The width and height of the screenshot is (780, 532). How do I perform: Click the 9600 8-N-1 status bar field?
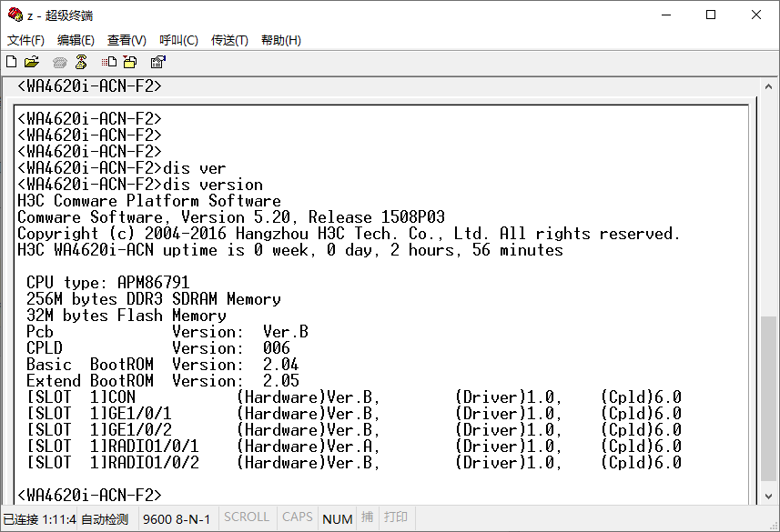tap(177, 519)
